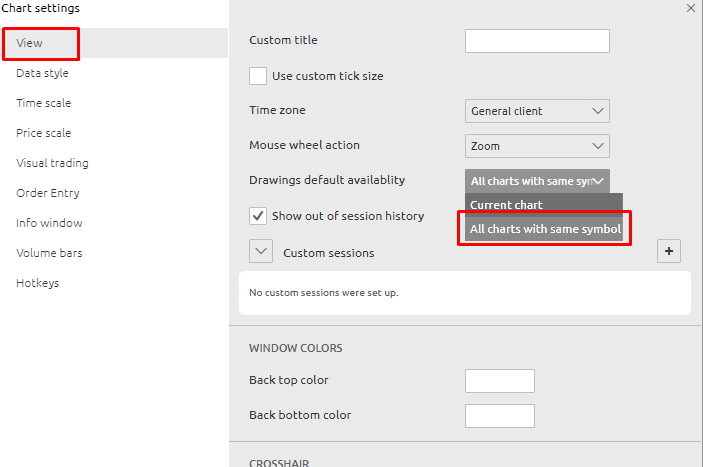Image resolution: width=703 pixels, height=467 pixels.
Task: Open the Mouse wheel action dropdown
Action: point(537,146)
